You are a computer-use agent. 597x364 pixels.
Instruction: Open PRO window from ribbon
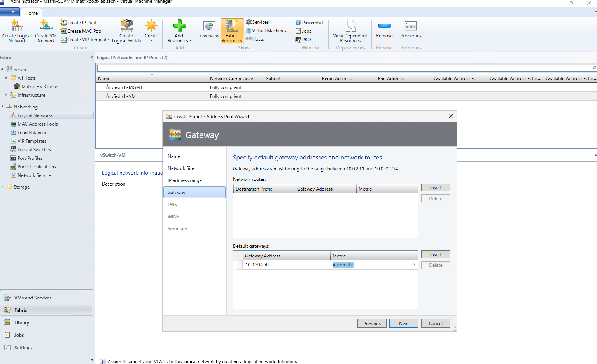point(303,40)
